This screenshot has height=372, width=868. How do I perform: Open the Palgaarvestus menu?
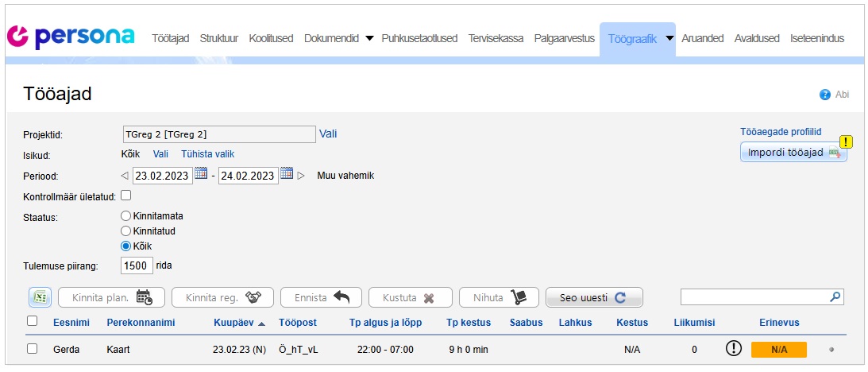[x=564, y=38]
